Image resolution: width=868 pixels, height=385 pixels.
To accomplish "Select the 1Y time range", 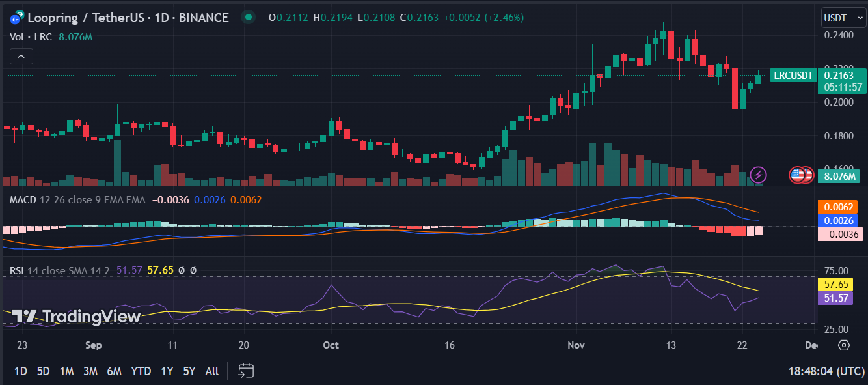I will click(x=167, y=371).
